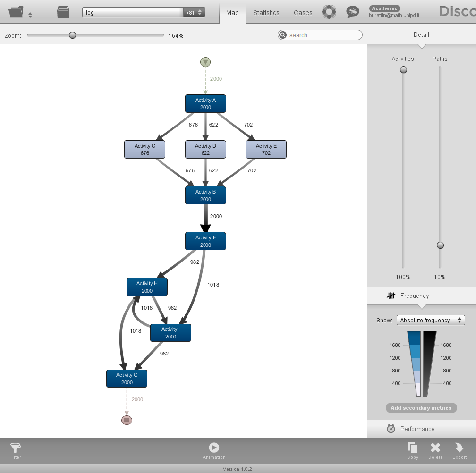Select the Activity G node
Image resolution: width=476 pixels, height=473 pixels.
tap(127, 378)
